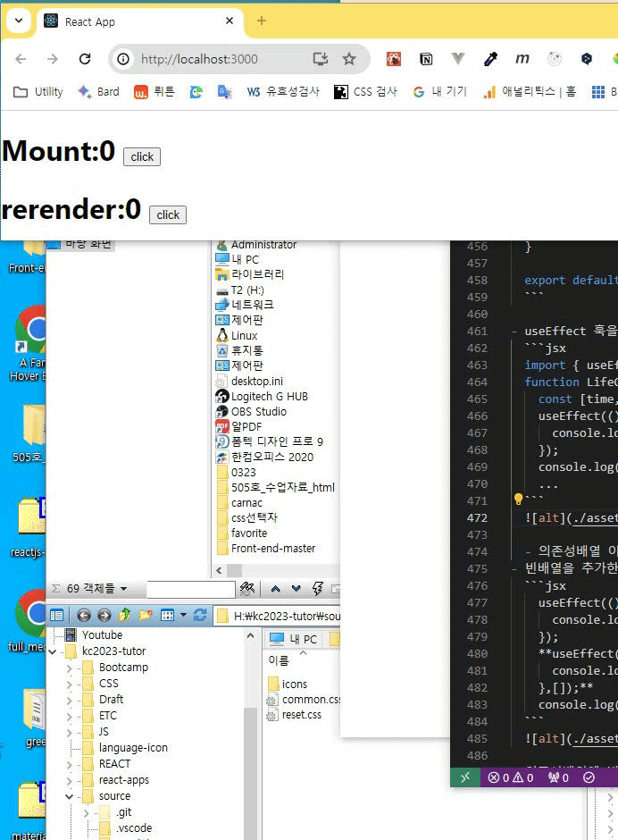Click the lightning bolt icon in file manager

pyautogui.click(x=318, y=589)
